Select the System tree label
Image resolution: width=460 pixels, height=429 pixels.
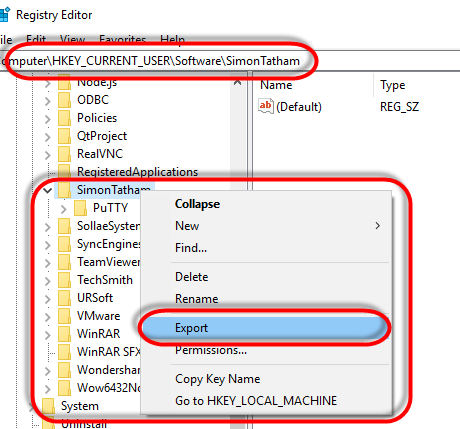[x=80, y=406]
